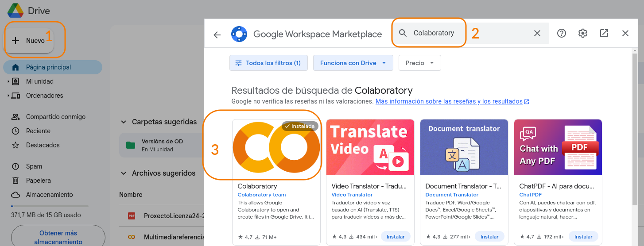Click the Google Drive logo
Image resolution: width=644 pixels, height=246 pixels.
tap(16, 11)
